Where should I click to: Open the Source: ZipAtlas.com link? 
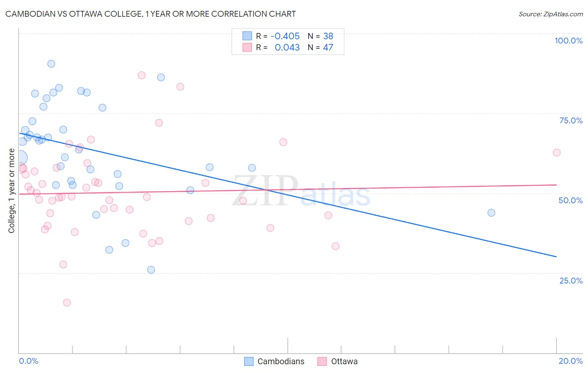[551, 14]
